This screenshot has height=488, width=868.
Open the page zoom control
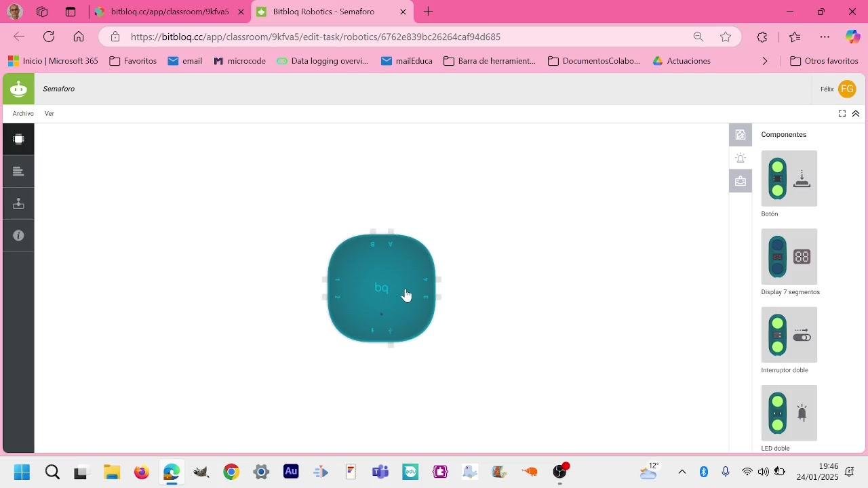pyautogui.click(x=698, y=37)
